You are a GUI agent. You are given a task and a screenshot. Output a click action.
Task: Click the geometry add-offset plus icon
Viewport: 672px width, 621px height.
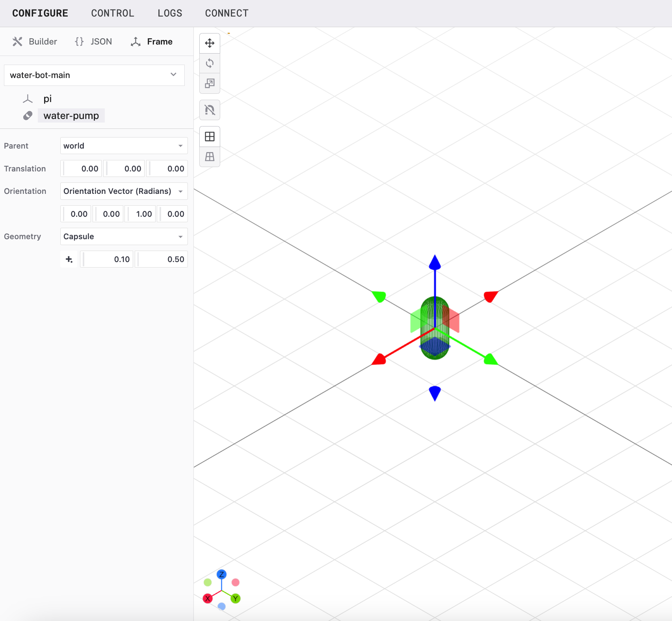click(69, 259)
